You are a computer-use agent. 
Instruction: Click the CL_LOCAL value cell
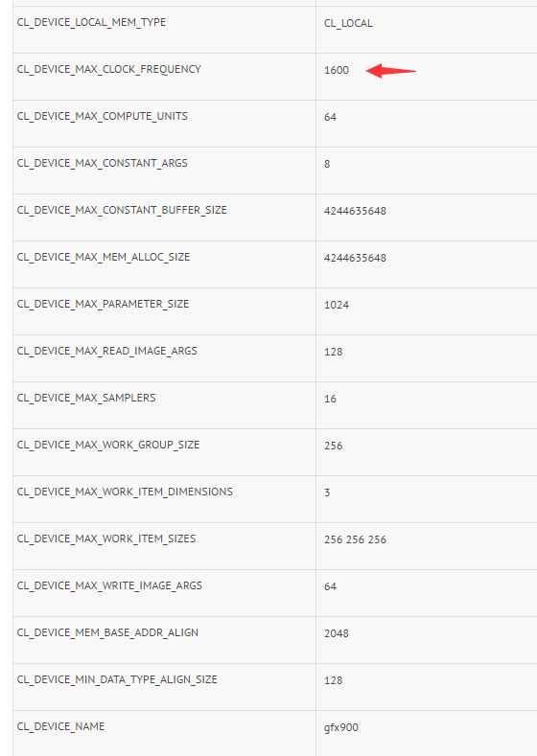coord(348,24)
